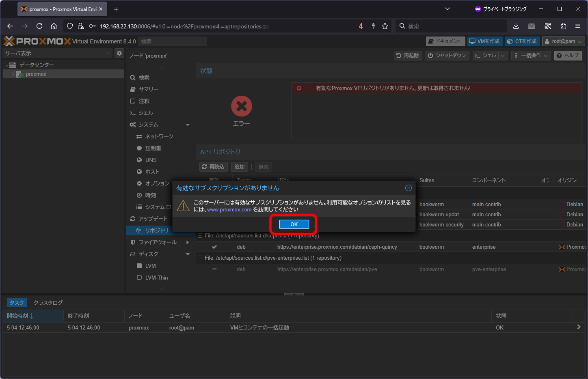Click ヘルプ help button
Image resolution: width=588 pixels, height=379 pixels.
click(x=568, y=56)
